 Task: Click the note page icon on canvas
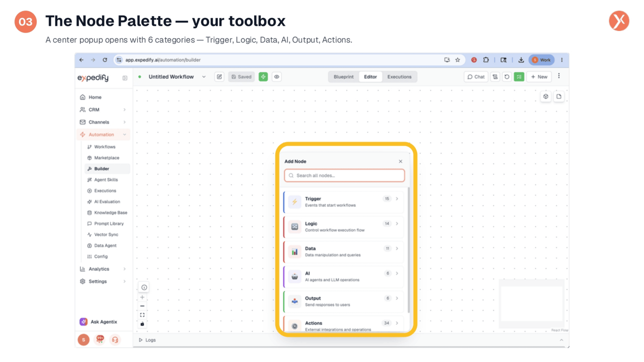[559, 97]
